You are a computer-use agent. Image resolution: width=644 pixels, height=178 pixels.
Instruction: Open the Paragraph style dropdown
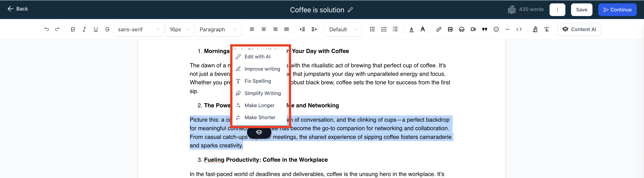pyautogui.click(x=218, y=30)
